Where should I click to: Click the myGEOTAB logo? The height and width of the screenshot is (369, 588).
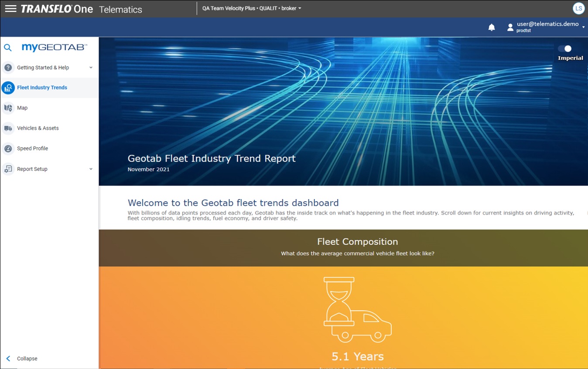coord(55,47)
